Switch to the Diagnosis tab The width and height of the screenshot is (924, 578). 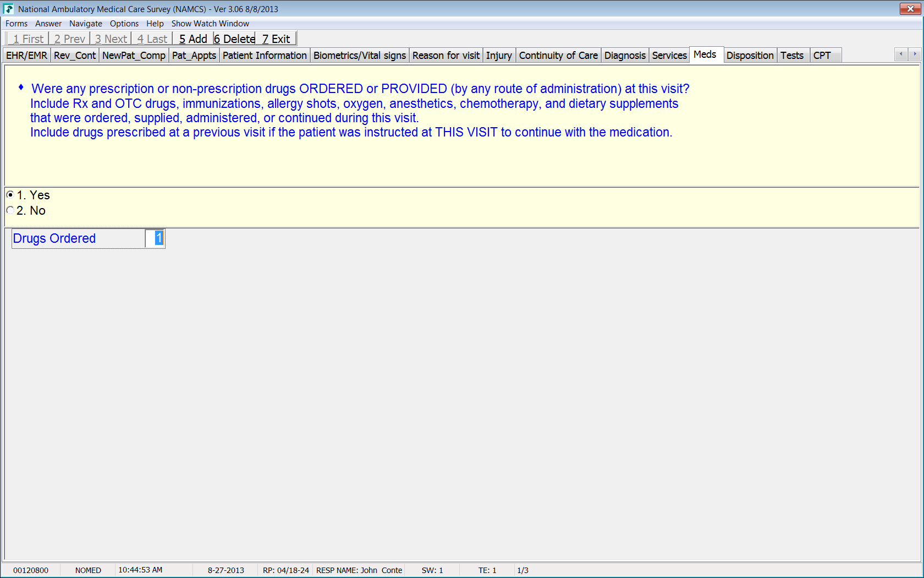pos(625,56)
